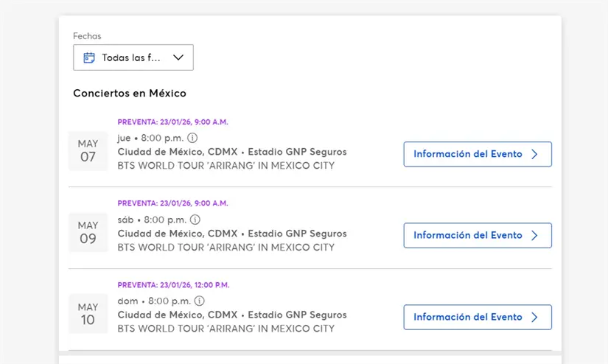
Task: Select the MAY 09 date badge
Action: point(88,233)
